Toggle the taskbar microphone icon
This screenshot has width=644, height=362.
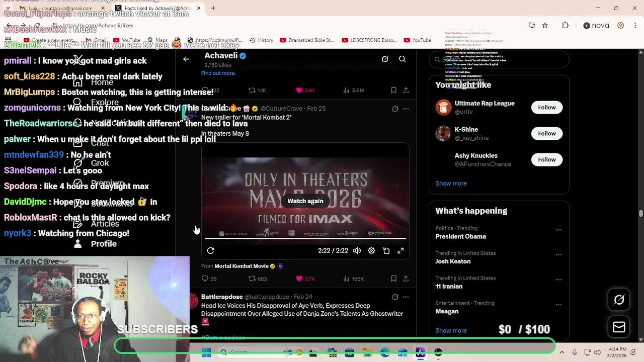coord(575,352)
